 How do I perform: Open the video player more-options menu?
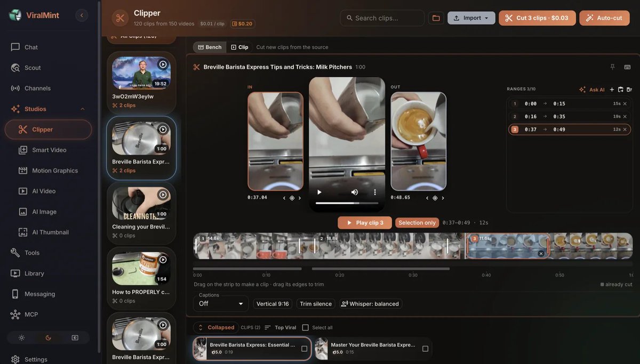374,192
